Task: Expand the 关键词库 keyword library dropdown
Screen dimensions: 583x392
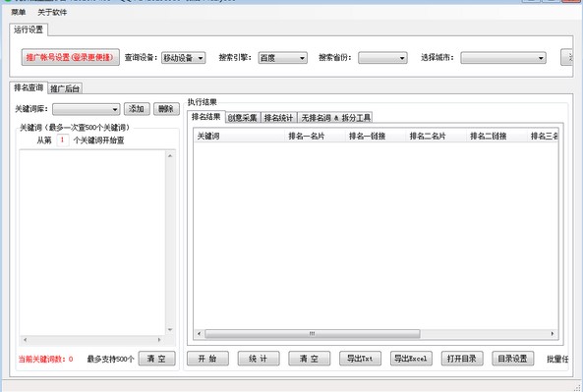Action: [x=86, y=109]
